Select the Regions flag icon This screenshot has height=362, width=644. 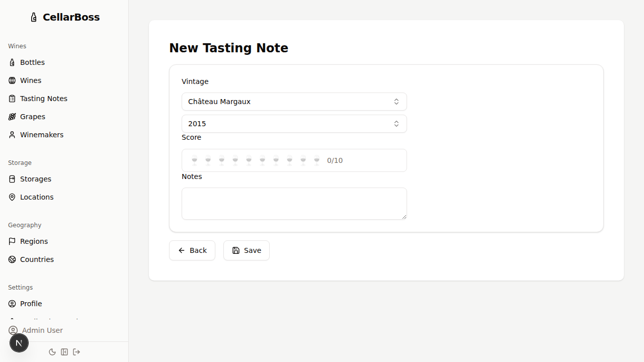click(12, 241)
